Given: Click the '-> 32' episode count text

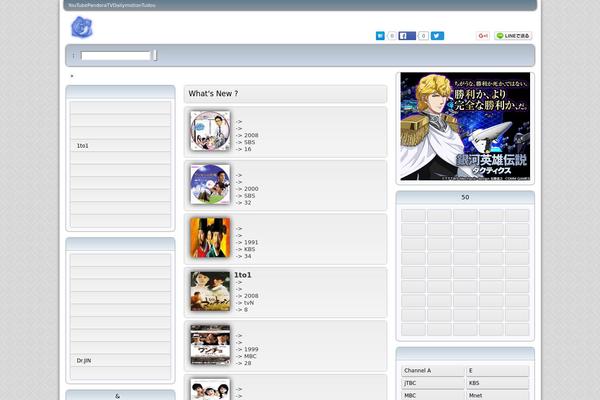Looking at the screenshot, I should coord(243,202).
